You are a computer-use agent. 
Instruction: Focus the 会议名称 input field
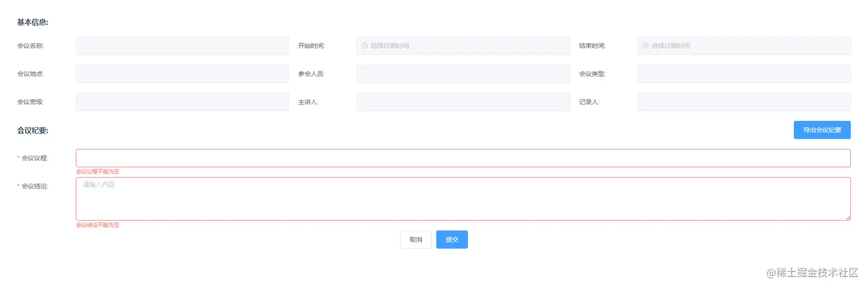pos(182,46)
